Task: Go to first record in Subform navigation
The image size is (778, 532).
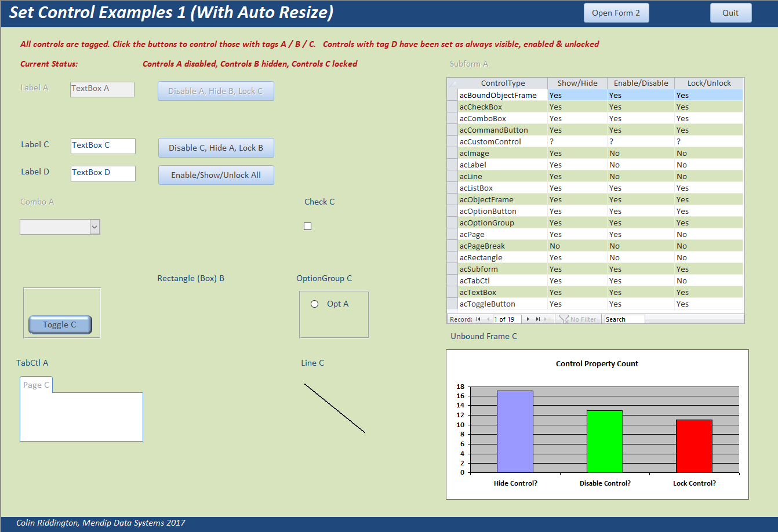Action: click(x=478, y=319)
